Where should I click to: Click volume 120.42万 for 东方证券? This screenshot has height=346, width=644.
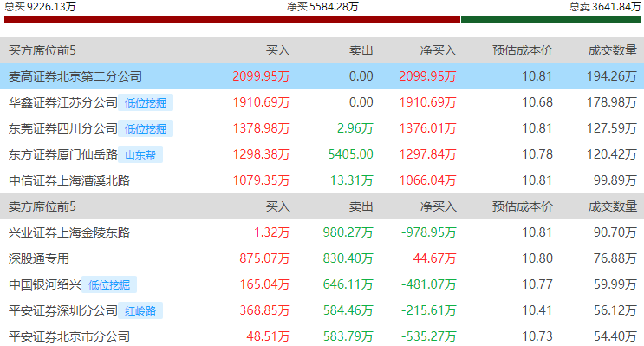(612, 154)
